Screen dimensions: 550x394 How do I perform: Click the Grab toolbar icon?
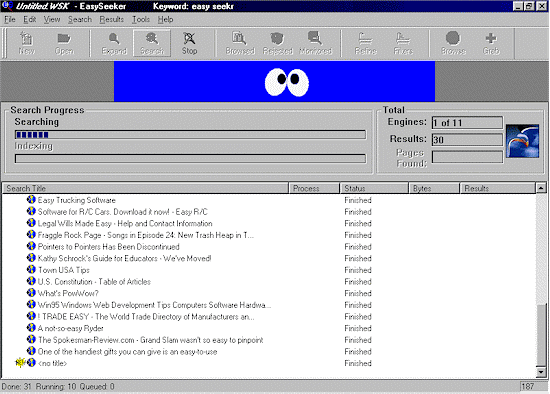tap(491, 43)
